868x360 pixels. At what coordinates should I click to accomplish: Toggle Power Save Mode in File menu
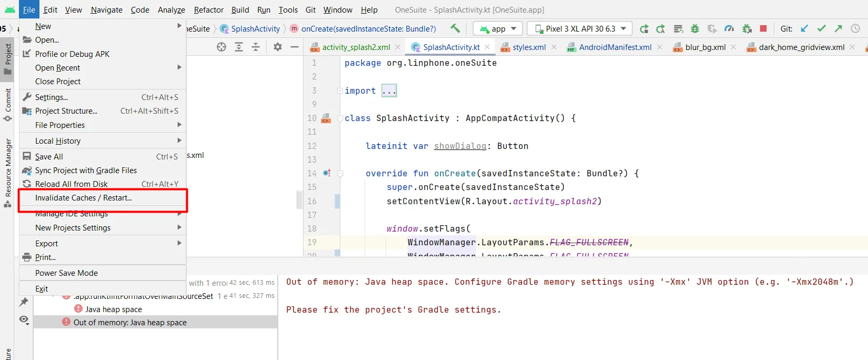point(66,273)
